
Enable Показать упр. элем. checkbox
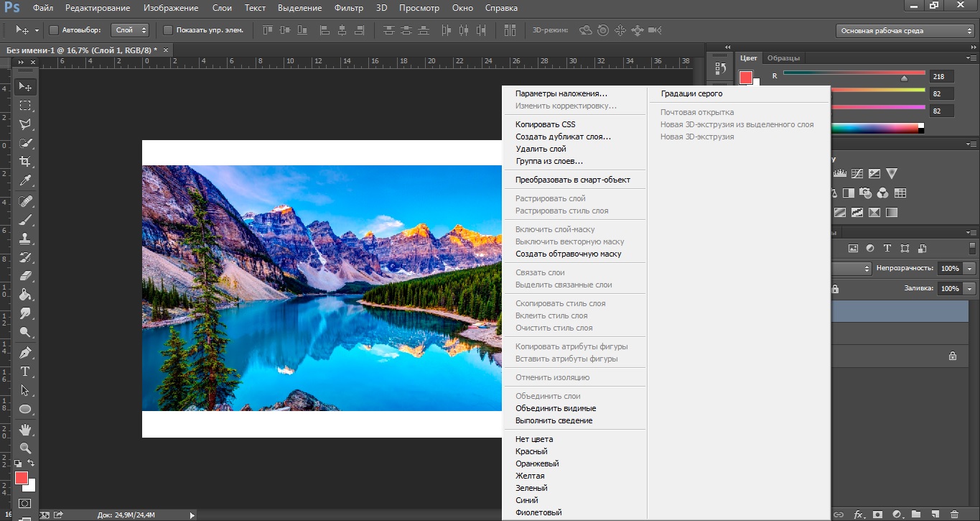[168, 30]
